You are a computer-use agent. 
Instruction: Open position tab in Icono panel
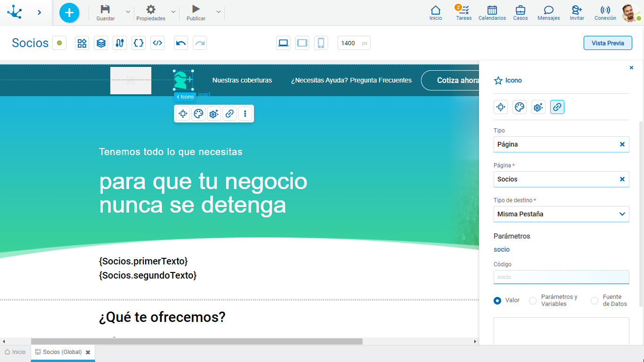point(501,107)
